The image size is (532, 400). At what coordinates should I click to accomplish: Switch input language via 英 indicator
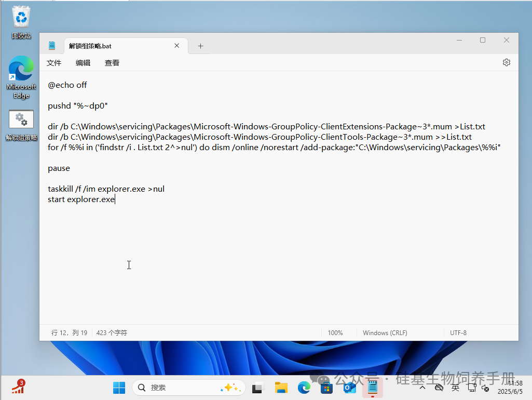pos(455,388)
